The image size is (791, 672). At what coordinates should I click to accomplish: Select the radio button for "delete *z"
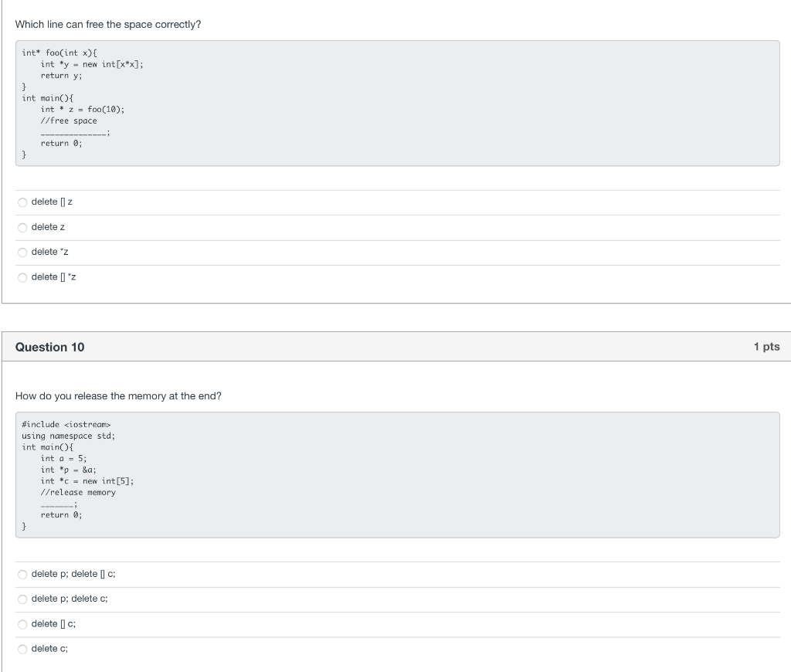(x=22, y=251)
